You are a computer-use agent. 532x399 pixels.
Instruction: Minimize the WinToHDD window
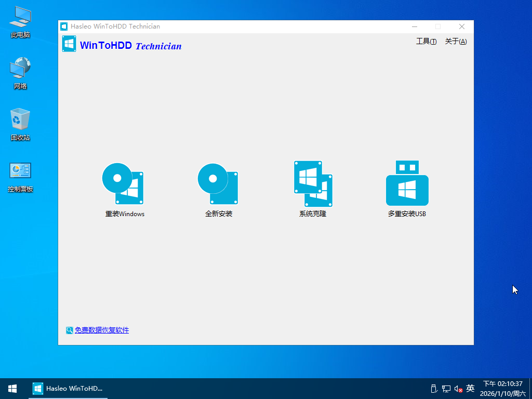tap(414, 26)
